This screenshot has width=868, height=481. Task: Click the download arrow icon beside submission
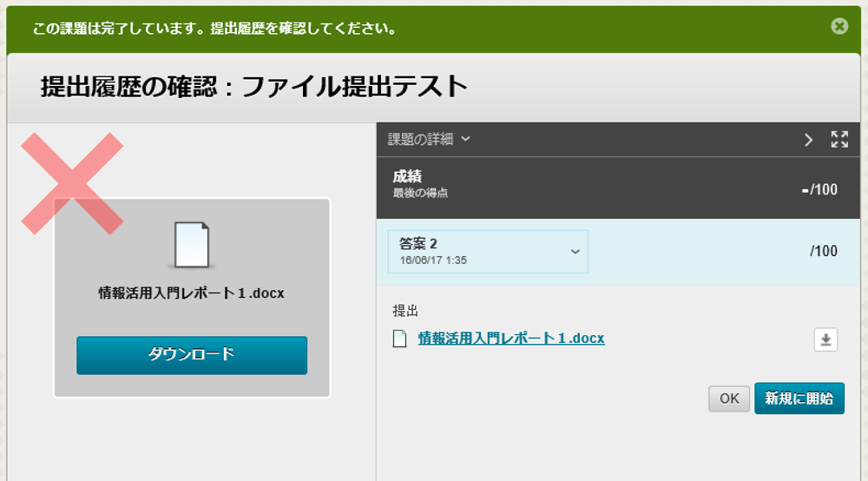click(825, 339)
